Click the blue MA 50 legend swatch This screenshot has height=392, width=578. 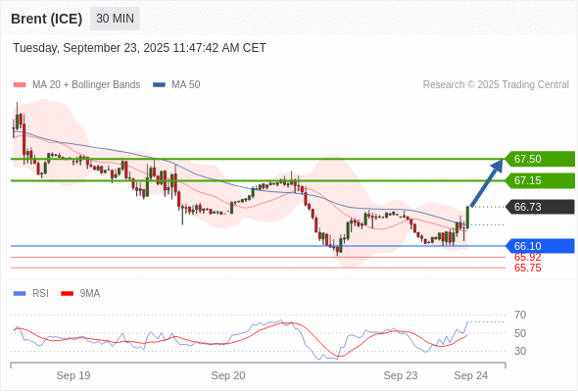[x=159, y=85]
